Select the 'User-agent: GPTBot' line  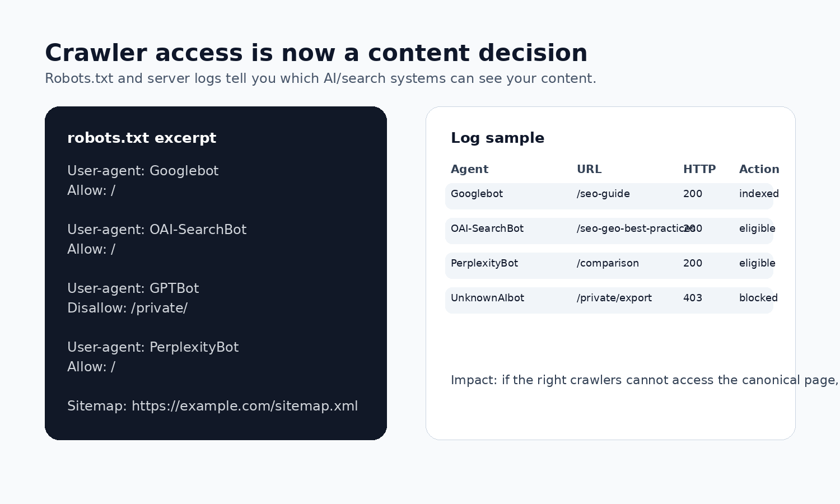(133, 288)
